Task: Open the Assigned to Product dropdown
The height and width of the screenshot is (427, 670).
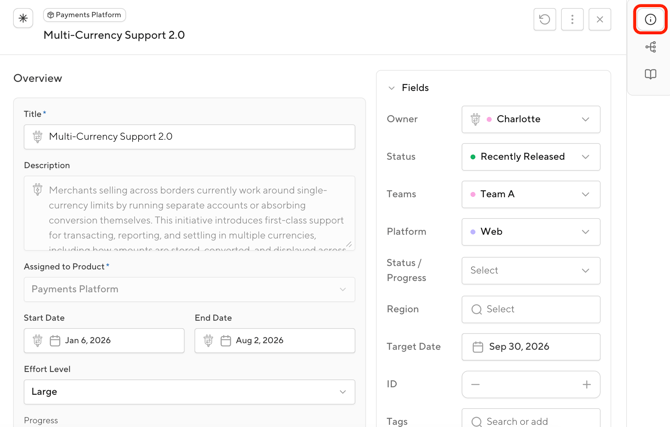Action: [189, 289]
